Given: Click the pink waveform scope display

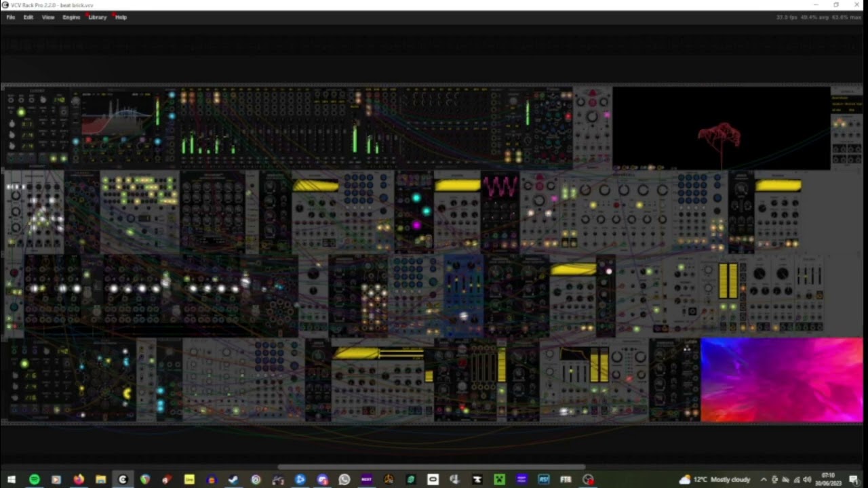Looking at the screenshot, I should [500, 186].
